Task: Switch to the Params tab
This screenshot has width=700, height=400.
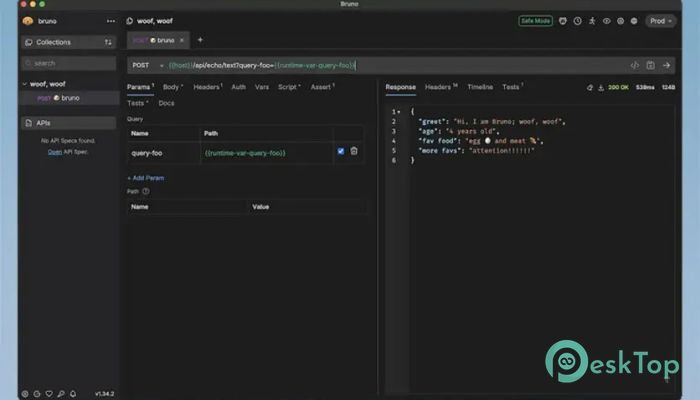Action: coord(140,87)
